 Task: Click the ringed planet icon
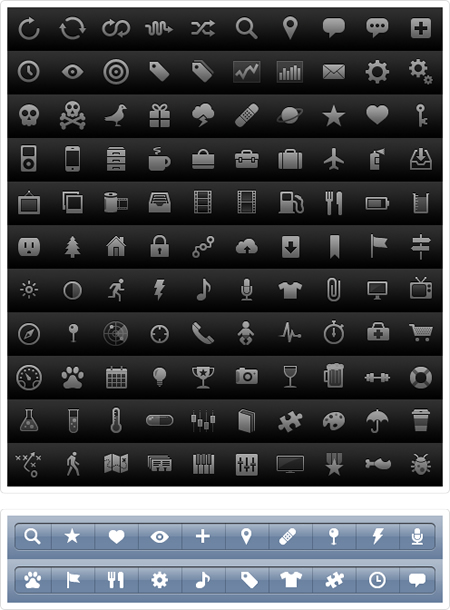tap(290, 116)
